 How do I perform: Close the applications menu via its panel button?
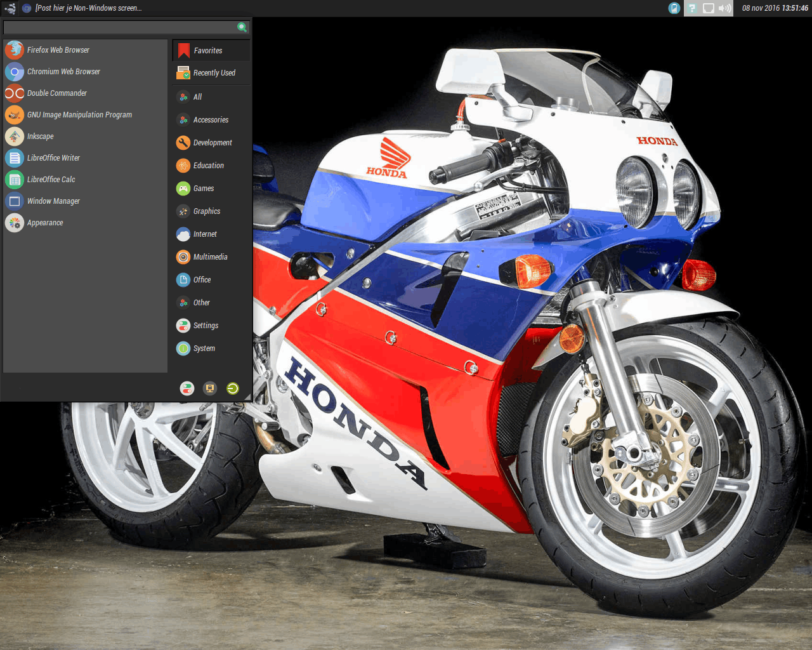(10, 8)
